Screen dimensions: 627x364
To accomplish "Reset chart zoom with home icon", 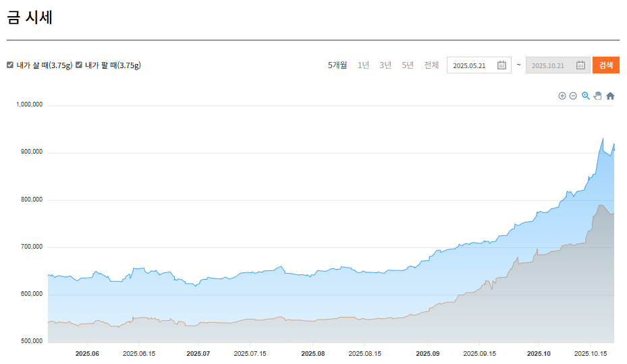I will pyautogui.click(x=610, y=96).
